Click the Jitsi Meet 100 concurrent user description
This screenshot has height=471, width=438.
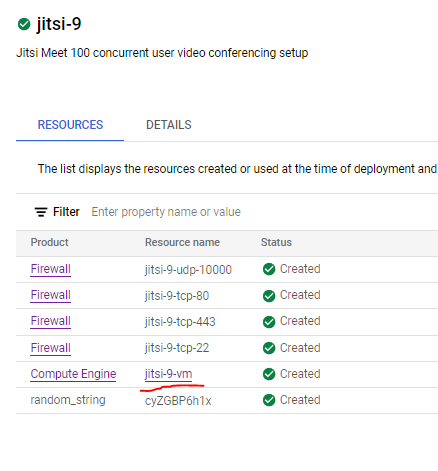[162, 53]
